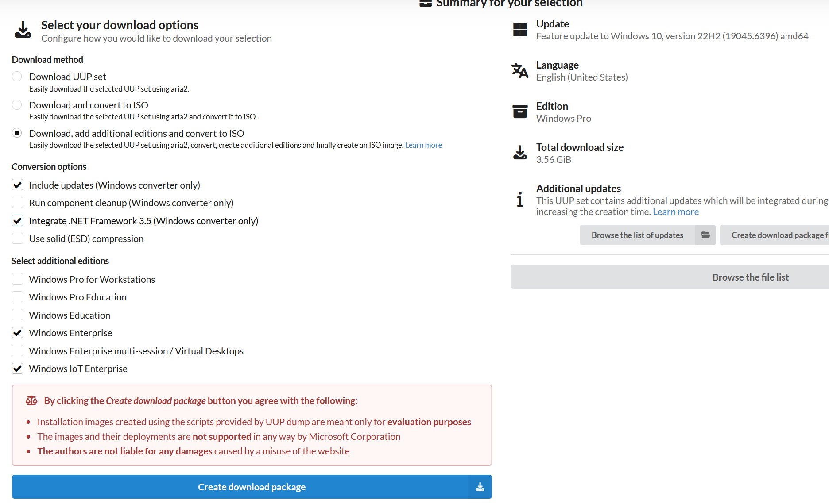The width and height of the screenshot is (829, 504).
Task: Select the Download UUP set radio option
Action: [17, 77]
